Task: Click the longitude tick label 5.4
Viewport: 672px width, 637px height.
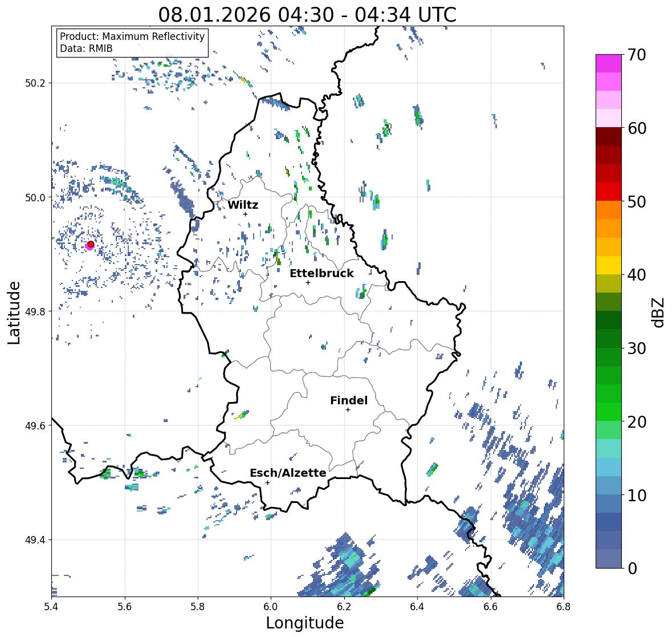Action: (51, 607)
